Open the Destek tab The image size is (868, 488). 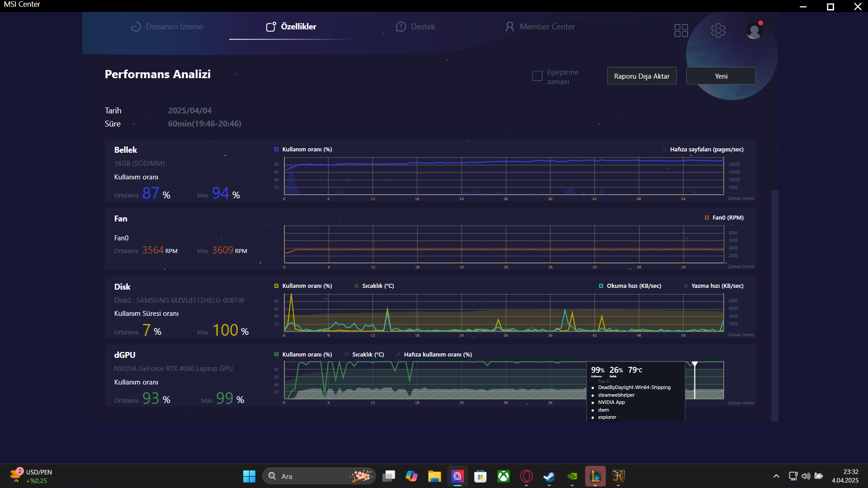[x=415, y=27]
